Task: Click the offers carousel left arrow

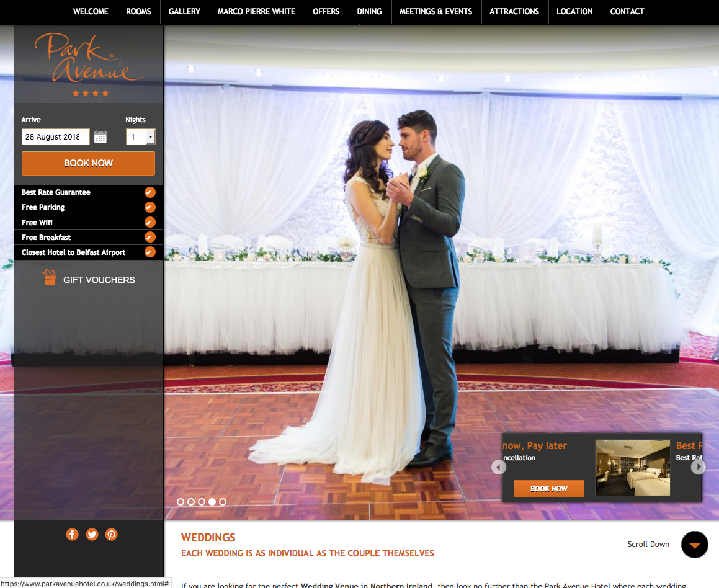Action: 499,467
